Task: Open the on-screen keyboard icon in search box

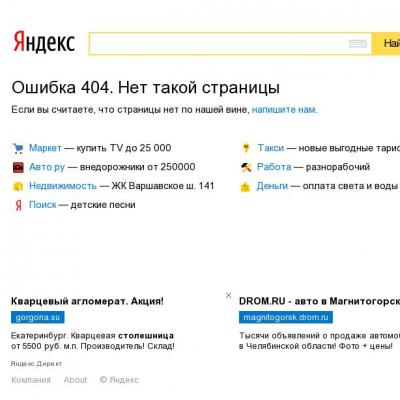Action: [x=358, y=44]
